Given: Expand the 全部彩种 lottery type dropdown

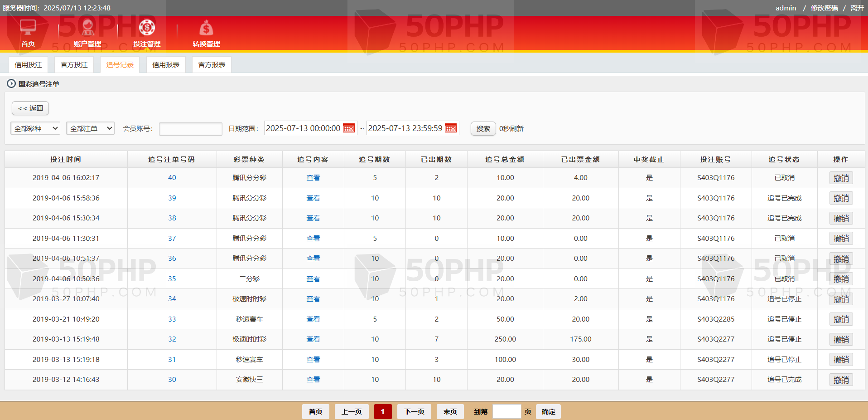Looking at the screenshot, I should pos(35,129).
